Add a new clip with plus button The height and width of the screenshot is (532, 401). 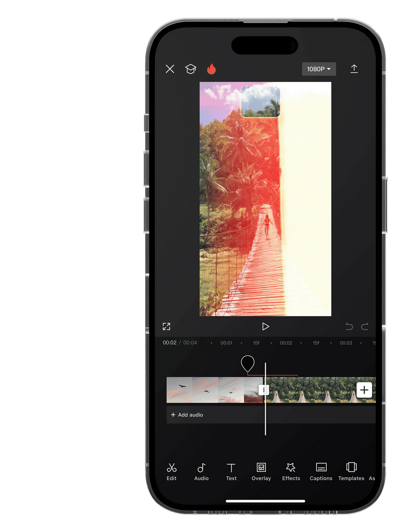click(x=364, y=390)
